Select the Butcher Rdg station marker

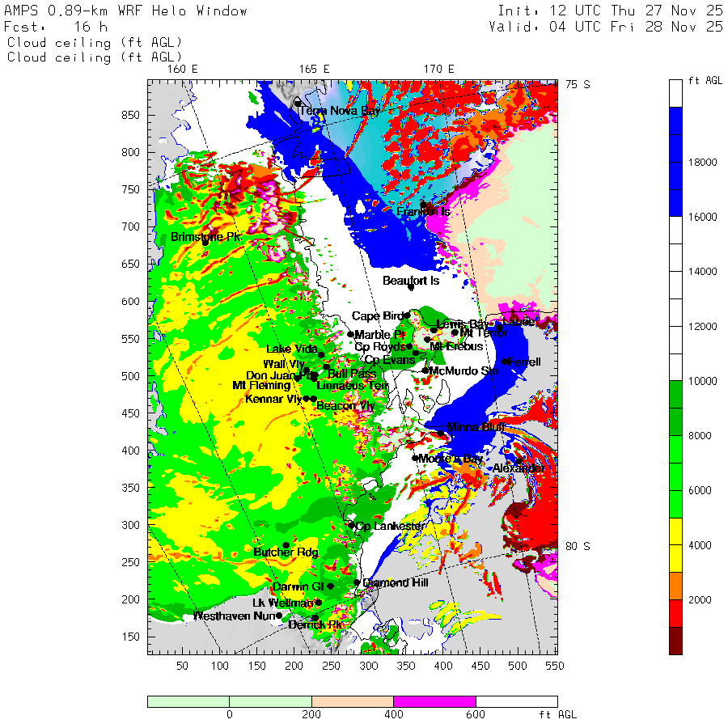coord(286,545)
